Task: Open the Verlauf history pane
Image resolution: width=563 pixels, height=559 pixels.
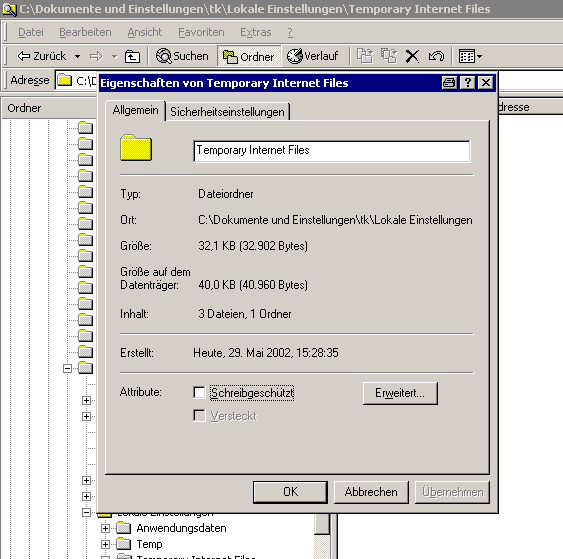Action: [x=312, y=56]
